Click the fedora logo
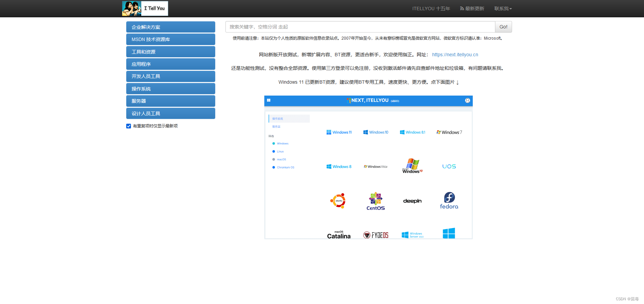The image size is (644, 304). (x=449, y=201)
